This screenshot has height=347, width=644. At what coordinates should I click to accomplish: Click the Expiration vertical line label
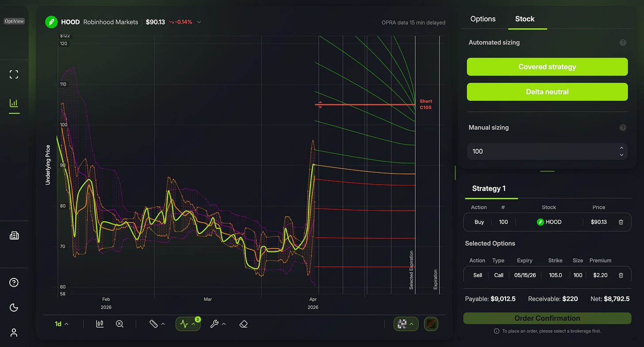tap(435, 280)
